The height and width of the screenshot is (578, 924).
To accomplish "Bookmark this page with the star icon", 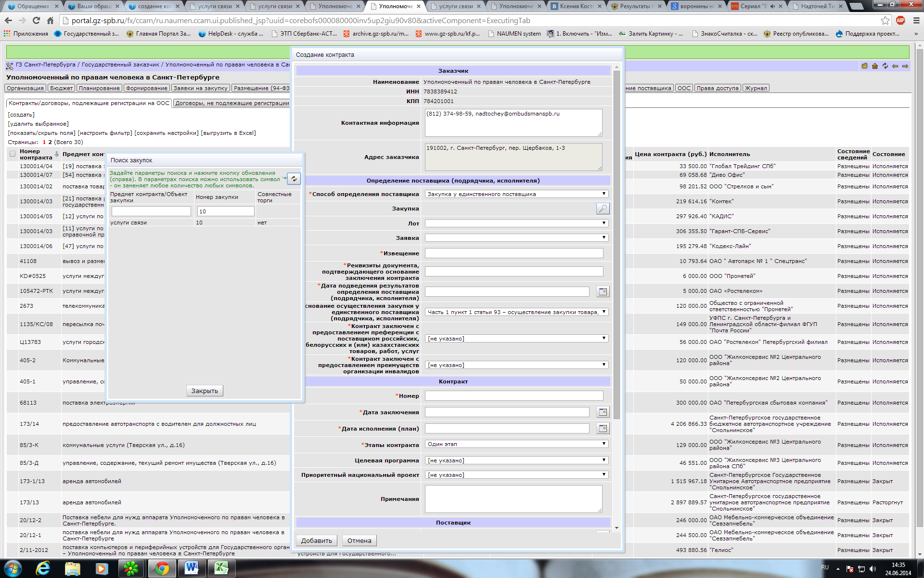I will [885, 20].
